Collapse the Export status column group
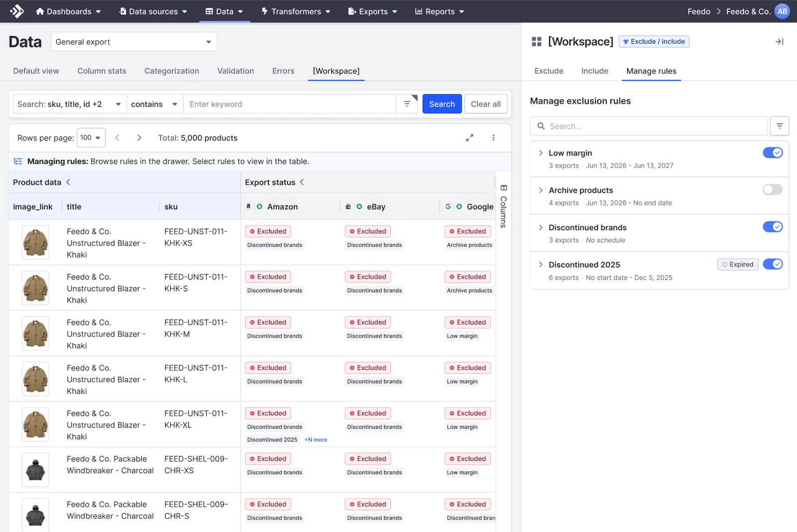Image resolution: width=797 pixels, height=532 pixels. (x=302, y=182)
